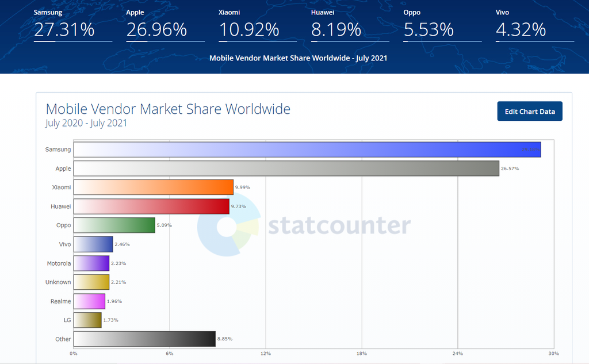The width and height of the screenshot is (589, 364).
Task: Click the Other axis label
Action: point(63,339)
